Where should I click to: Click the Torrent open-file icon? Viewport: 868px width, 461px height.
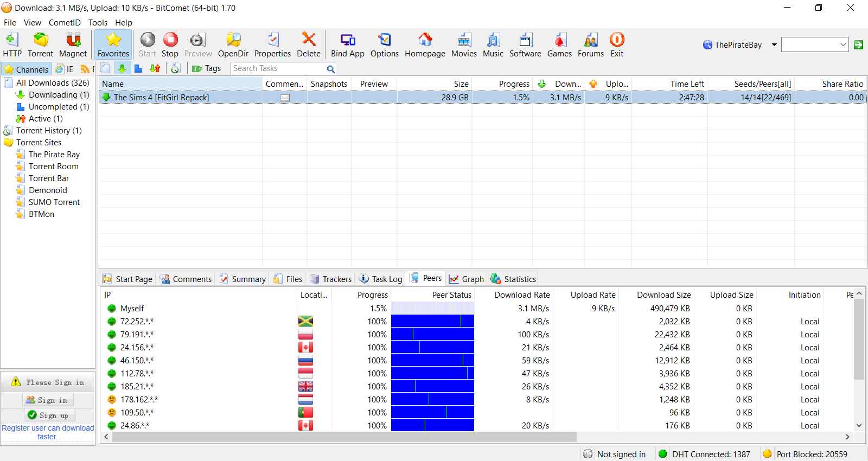click(41, 44)
